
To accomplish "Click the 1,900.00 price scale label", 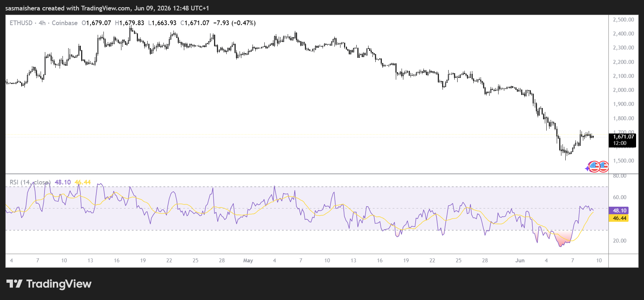I will coord(624,104).
